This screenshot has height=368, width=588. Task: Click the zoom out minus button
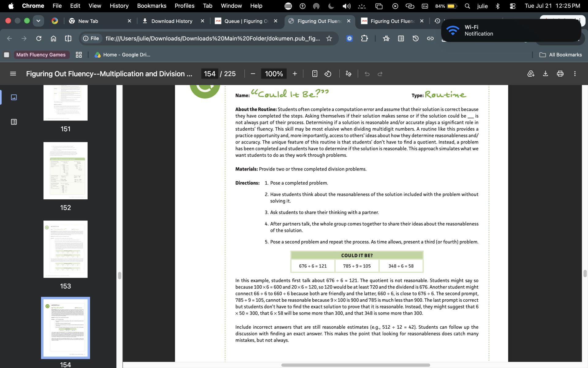coord(253,74)
